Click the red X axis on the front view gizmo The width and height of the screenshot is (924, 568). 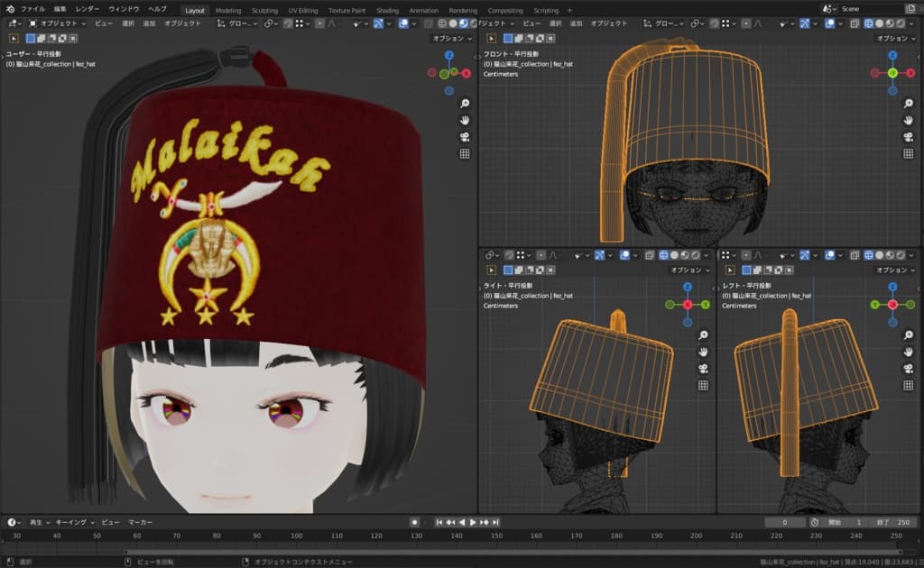909,72
